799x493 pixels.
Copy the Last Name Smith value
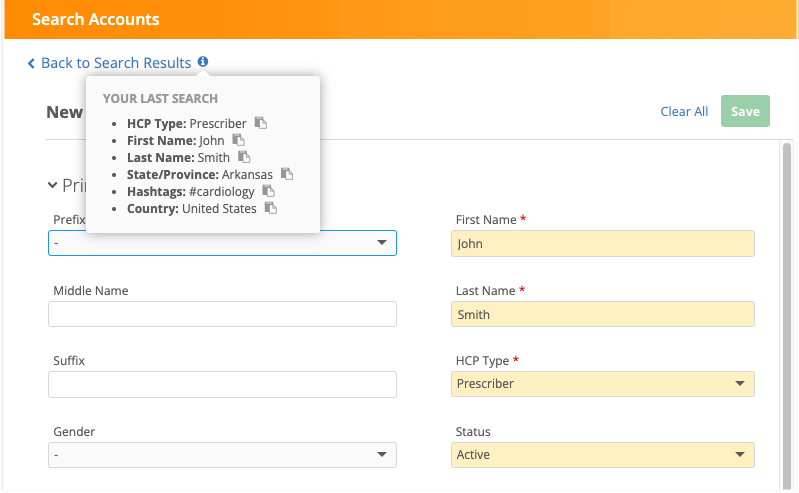pyautogui.click(x=243, y=157)
